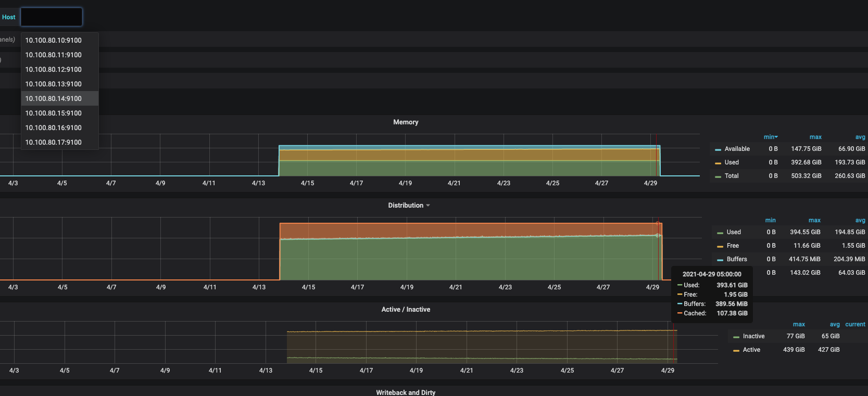Click the Buffers series color icon
Image resolution: width=868 pixels, height=396 pixels.
[720, 260]
